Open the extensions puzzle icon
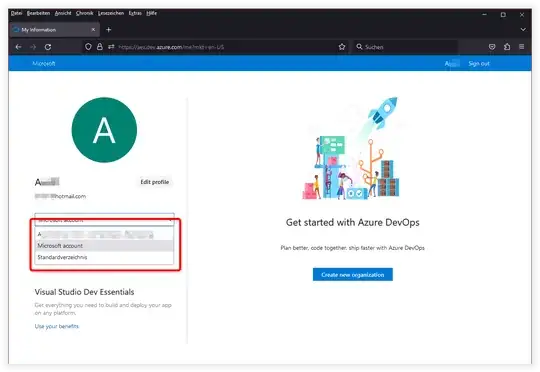Image resolution: width=540 pixels, height=372 pixels. pos(507,47)
